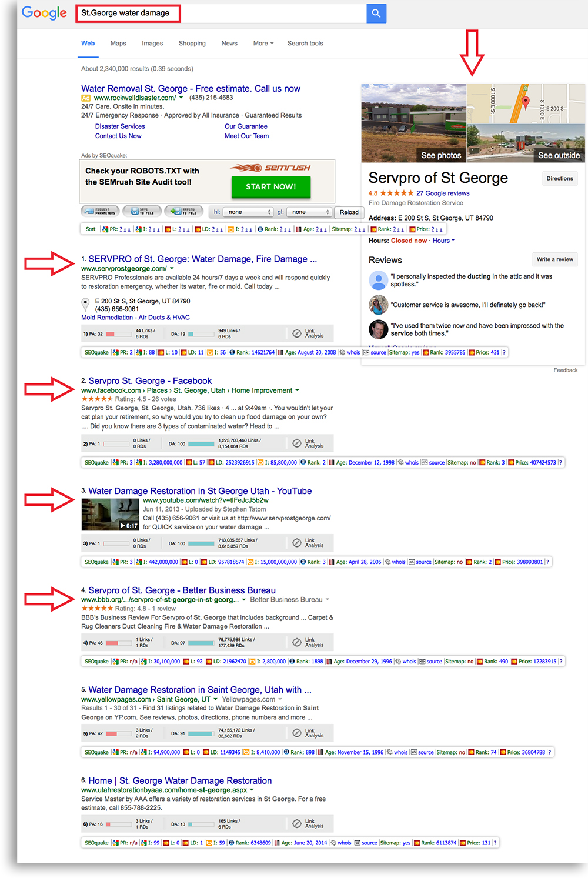Click the SEOquake Request Parameters button
This screenshot has width=588, height=878.
coord(100,211)
